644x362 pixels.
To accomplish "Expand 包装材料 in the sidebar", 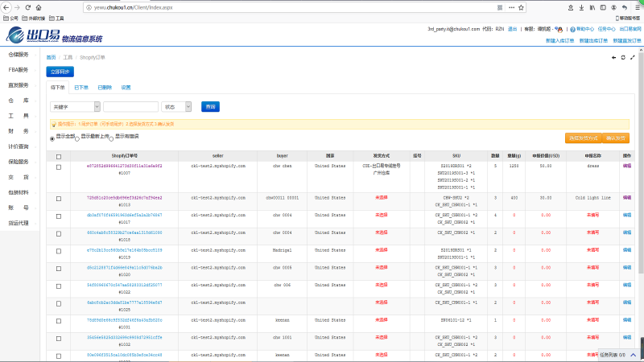I will [x=19, y=192].
